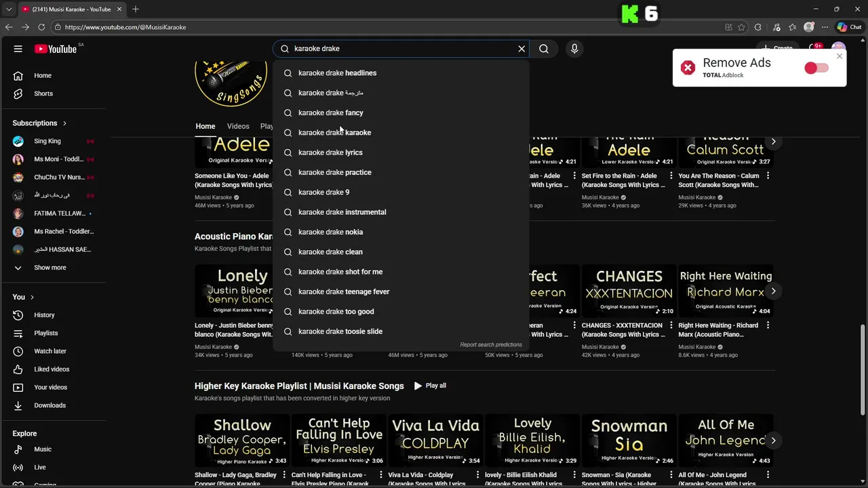868x488 pixels.
Task: Expand the You section chevron
Action: pyautogui.click(x=32, y=297)
